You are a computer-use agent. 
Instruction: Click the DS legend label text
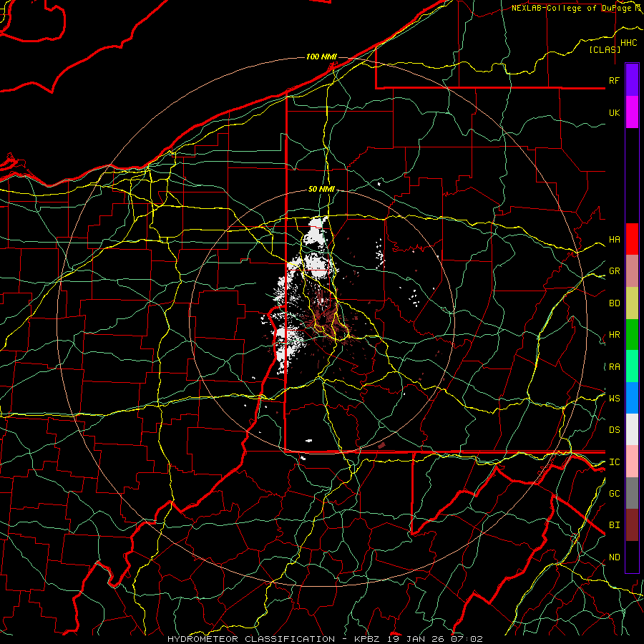pos(614,430)
